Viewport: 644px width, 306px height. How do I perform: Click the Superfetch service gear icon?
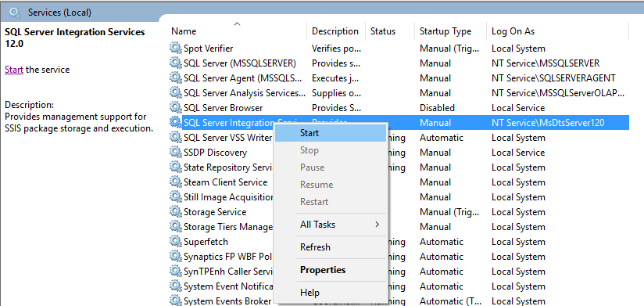click(175, 241)
